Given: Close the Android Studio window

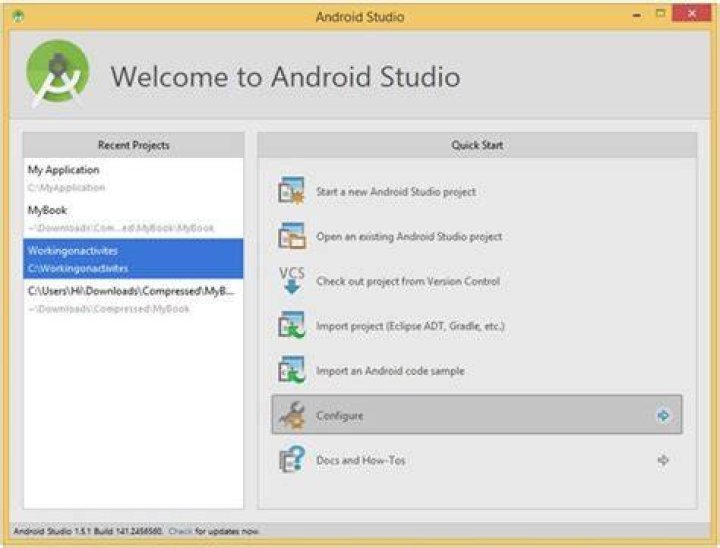Looking at the screenshot, I should point(691,14).
